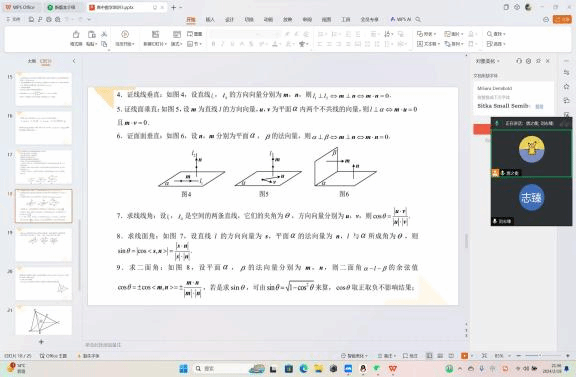576x377 pixels.
Task: Click the ribbon search magnifier icon
Action: click(x=418, y=19)
